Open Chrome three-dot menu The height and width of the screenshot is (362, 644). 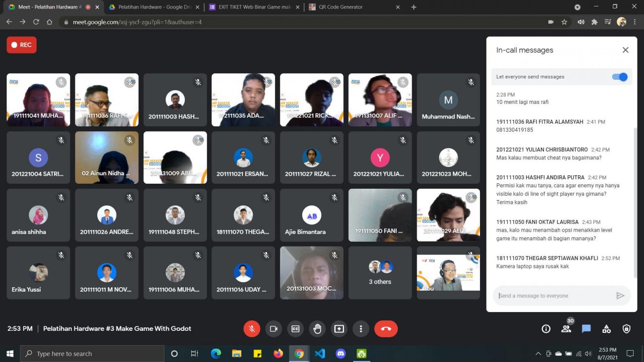(635, 22)
